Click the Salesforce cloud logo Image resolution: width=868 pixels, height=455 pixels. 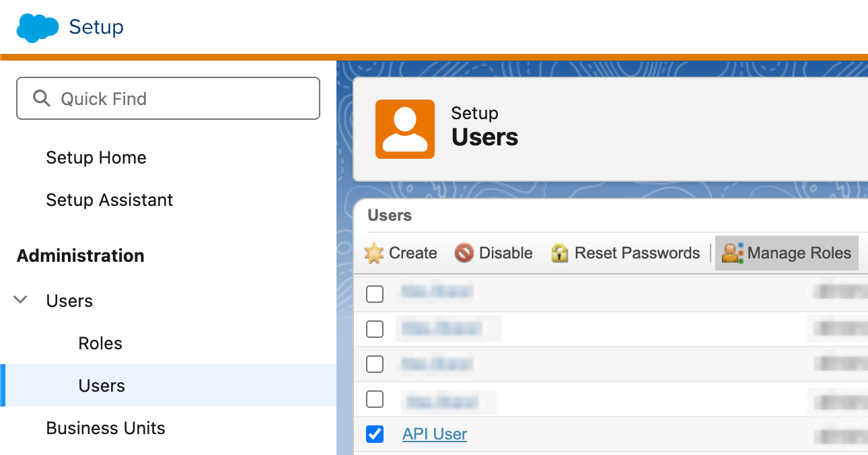pos(38,28)
